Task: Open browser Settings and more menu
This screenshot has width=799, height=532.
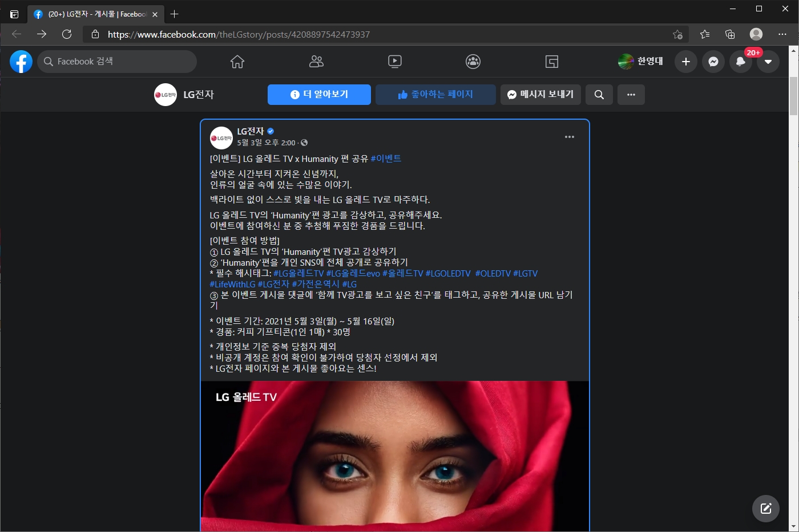Action: (782, 34)
